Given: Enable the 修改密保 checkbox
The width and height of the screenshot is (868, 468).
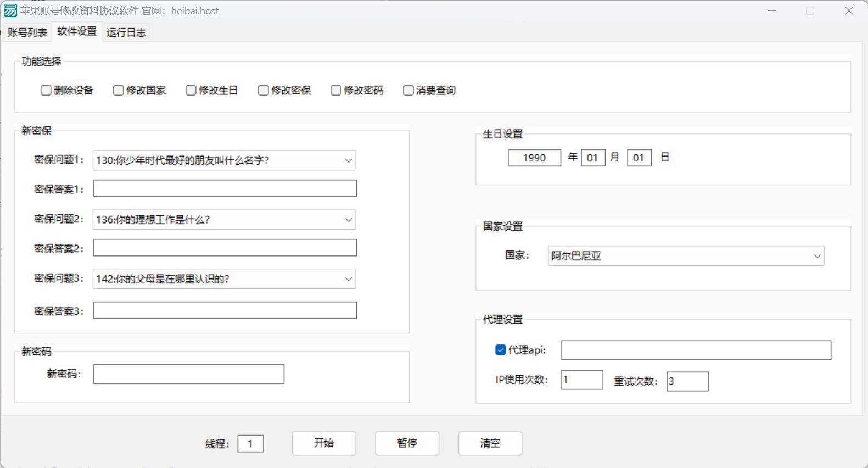Looking at the screenshot, I should coord(264,90).
